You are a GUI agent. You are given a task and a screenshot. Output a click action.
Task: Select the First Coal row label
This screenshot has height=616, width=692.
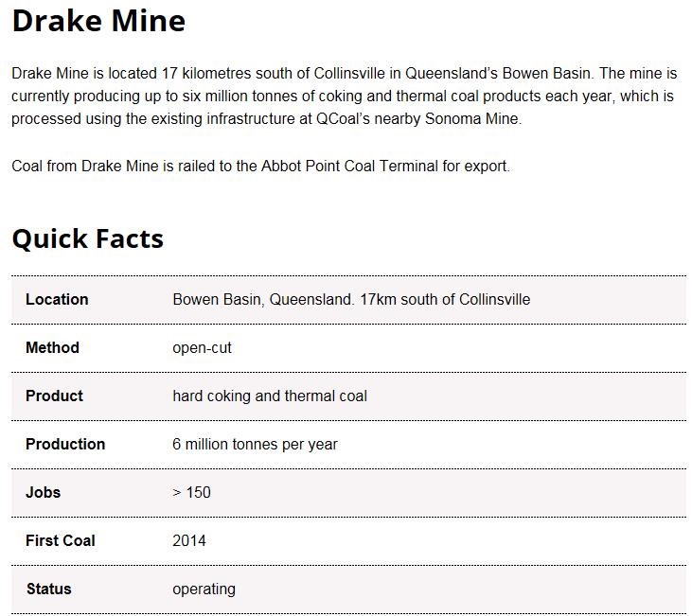pos(61,540)
